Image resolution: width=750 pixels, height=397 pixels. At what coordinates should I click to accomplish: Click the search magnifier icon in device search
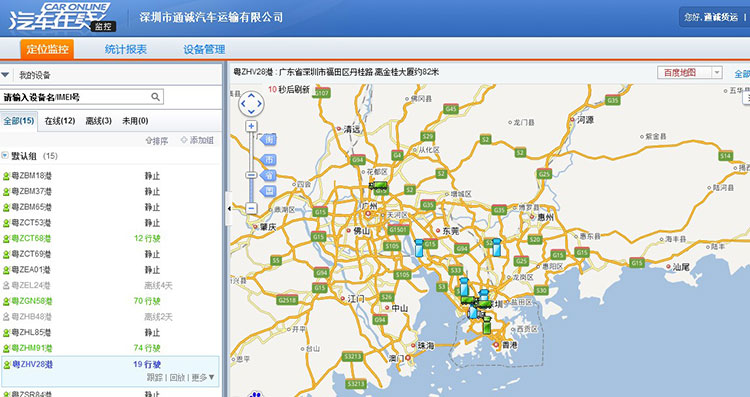(x=155, y=97)
